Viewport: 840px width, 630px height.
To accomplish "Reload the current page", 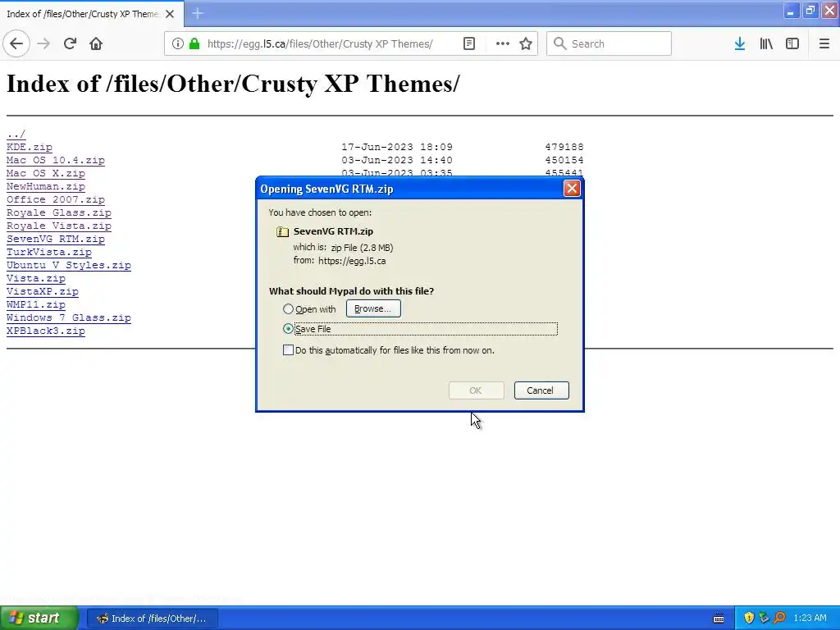I will (70, 43).
